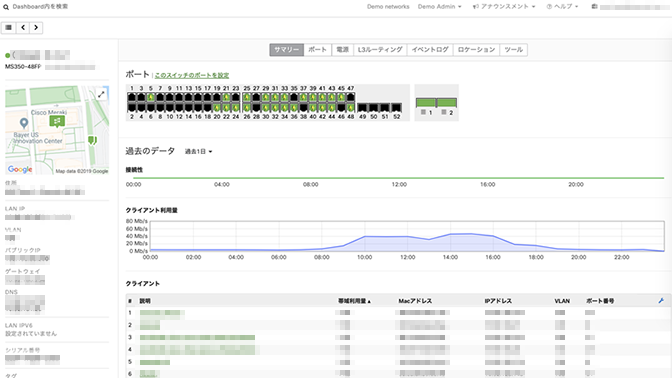Select switch port 1 icon

click(132, 97)
